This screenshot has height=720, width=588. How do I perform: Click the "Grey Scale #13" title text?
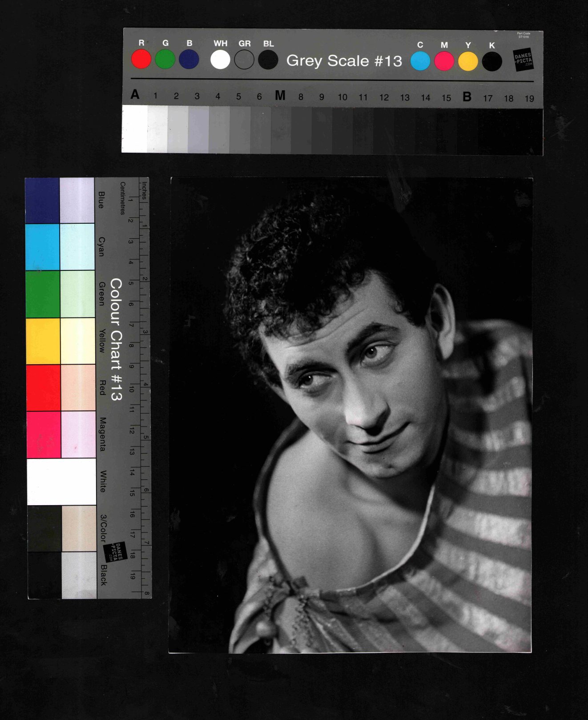tap(344, 60)
